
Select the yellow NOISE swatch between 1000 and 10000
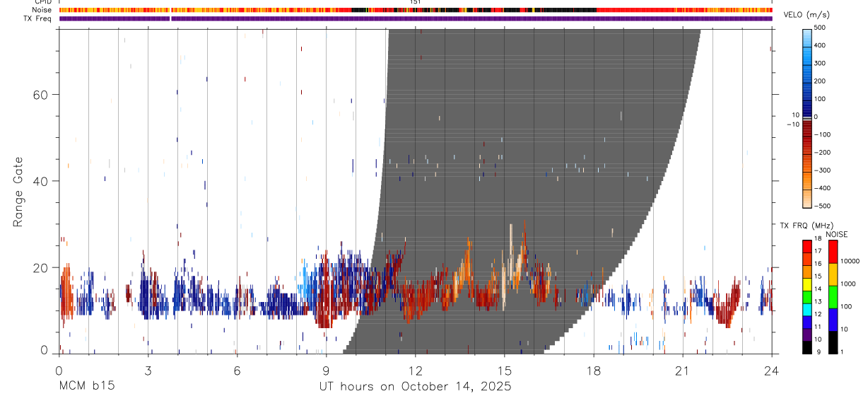coord(833,274)
